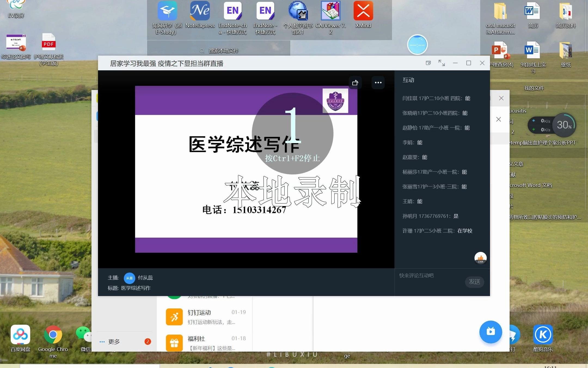
Task: Open the 钉钉运动 conversation
Action: (205, 317)
